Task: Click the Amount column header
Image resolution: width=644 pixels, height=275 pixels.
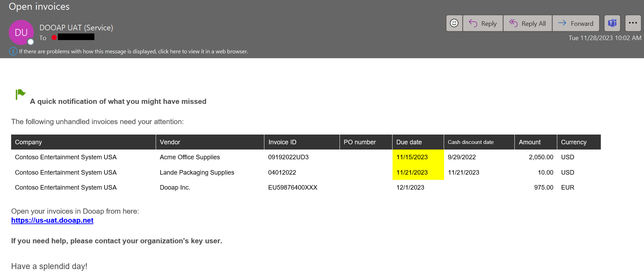Action: [x=536, y=142]
